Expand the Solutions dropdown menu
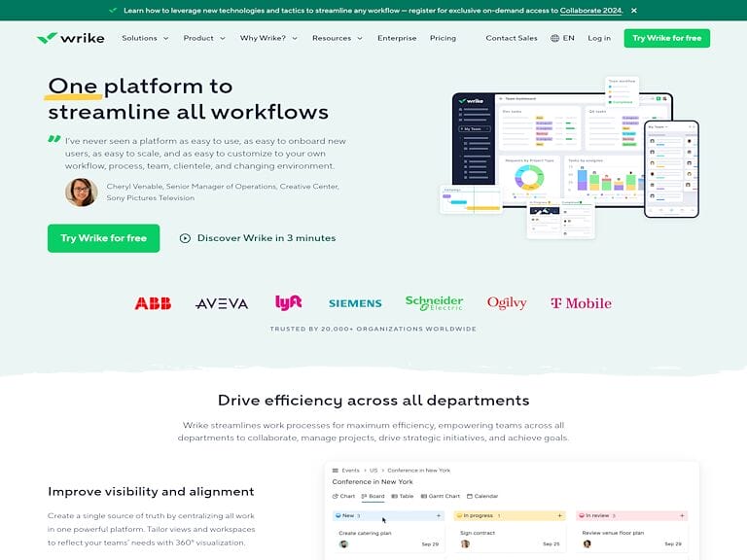 click(145, 38)
